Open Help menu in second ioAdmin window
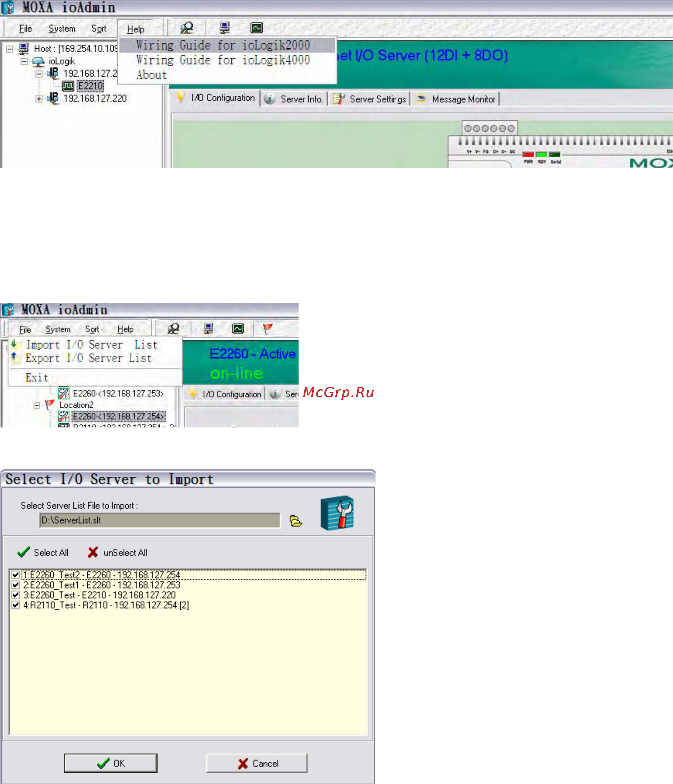673x784 pixels. pyautogui.click(x=125, y=329)
